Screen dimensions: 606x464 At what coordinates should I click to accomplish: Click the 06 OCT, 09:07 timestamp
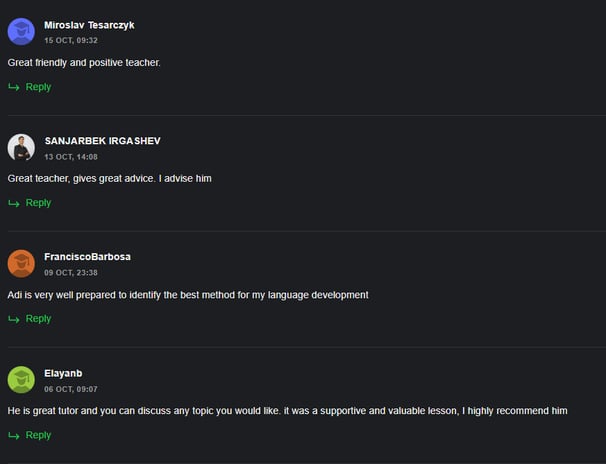[x=71, y=389]
